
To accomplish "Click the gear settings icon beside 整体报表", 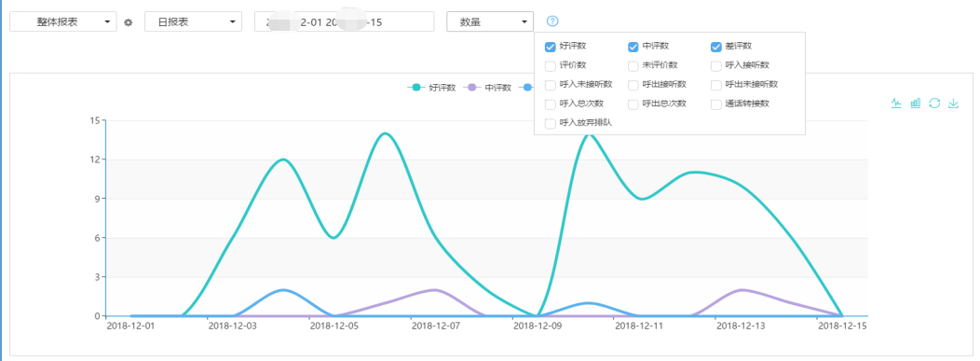I will 129,21.
